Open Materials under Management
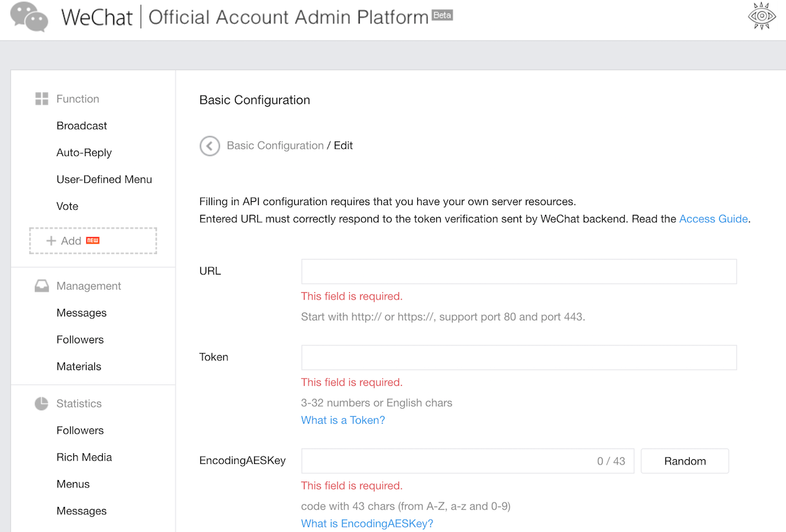786x532 pixels. click(79, 366)
